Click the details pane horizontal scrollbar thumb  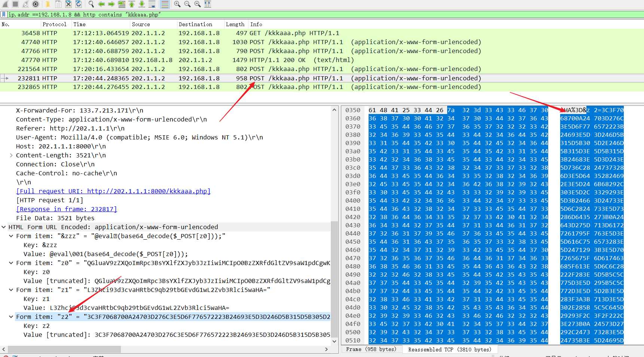click(x=64, y=349)
